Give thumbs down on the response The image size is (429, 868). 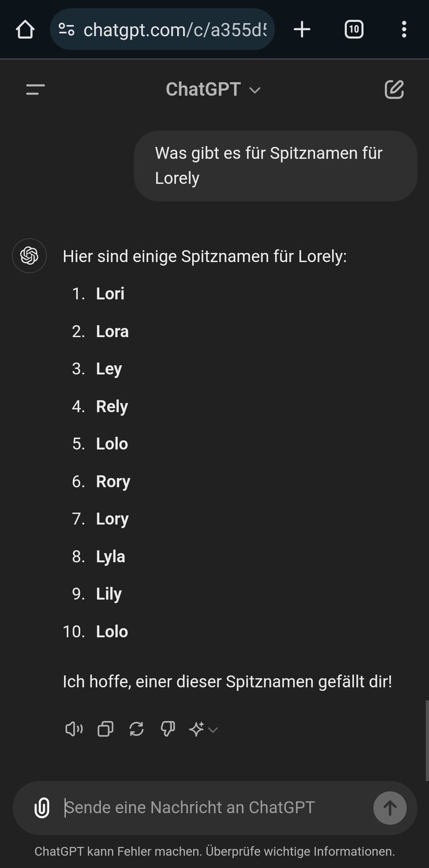pos(168,729)
